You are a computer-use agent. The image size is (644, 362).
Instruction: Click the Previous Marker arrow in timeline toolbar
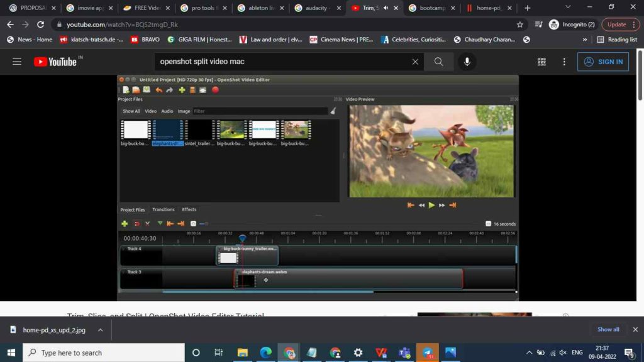point(170,224)
